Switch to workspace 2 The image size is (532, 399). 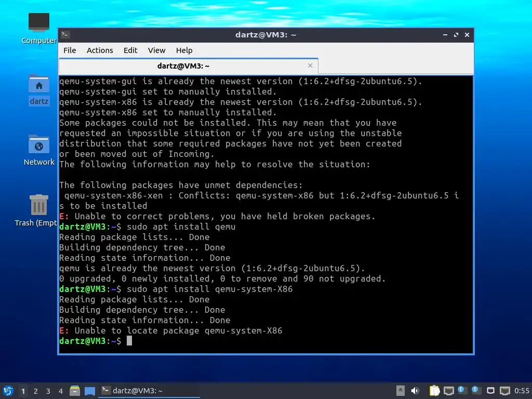pos(36,391)
